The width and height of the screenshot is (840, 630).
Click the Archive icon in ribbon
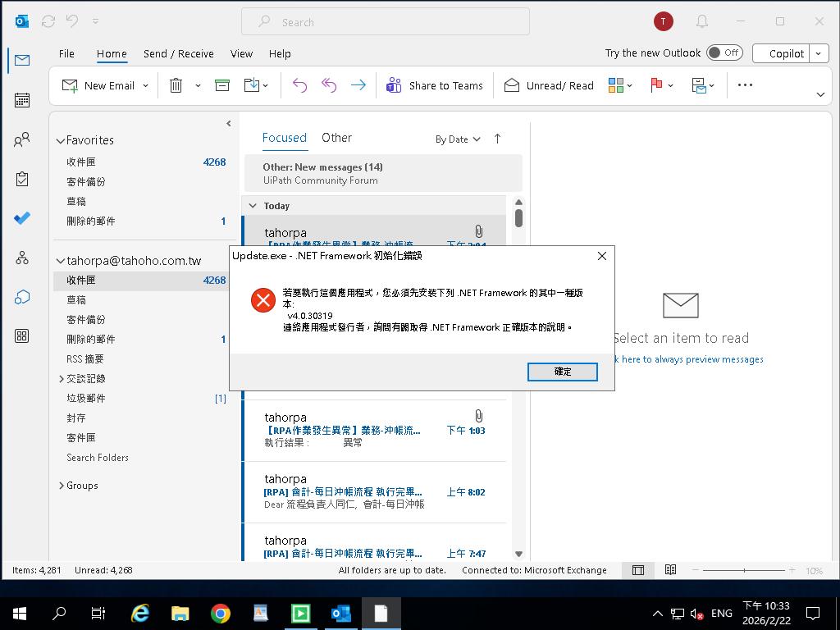point(222,85)
